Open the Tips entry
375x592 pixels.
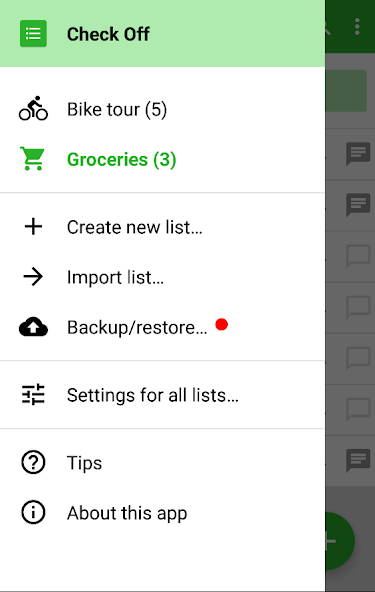[x=162, y=463]
